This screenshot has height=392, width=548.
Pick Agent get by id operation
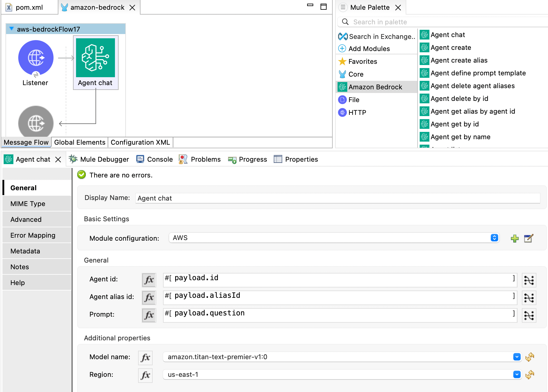(x=449, y=124)
